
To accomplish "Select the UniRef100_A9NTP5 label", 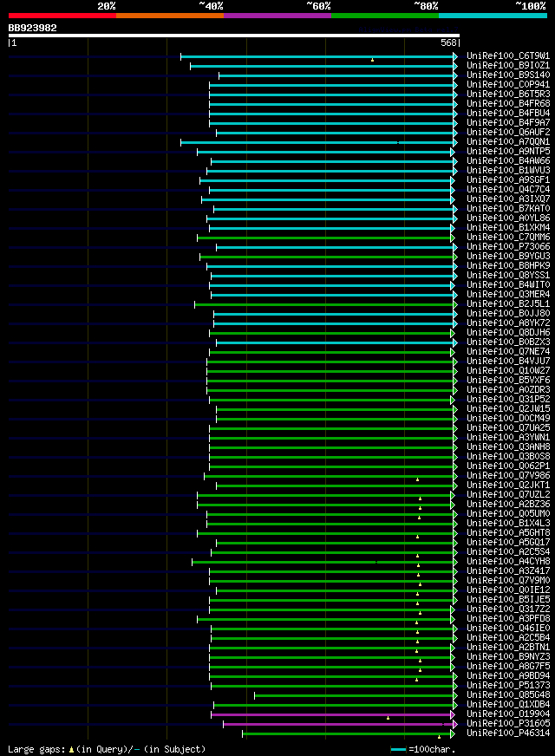I will 508,152.
